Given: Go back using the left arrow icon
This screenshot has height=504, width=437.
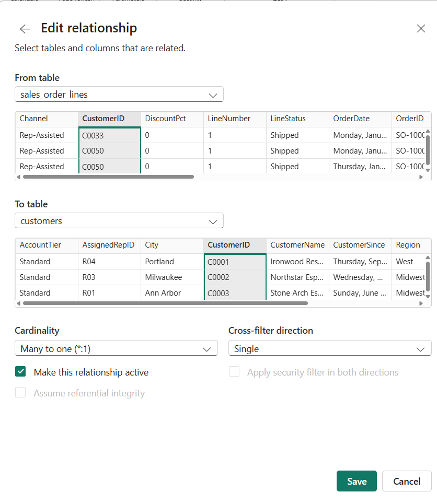Looking at the screenshot, I should point(25,29).
